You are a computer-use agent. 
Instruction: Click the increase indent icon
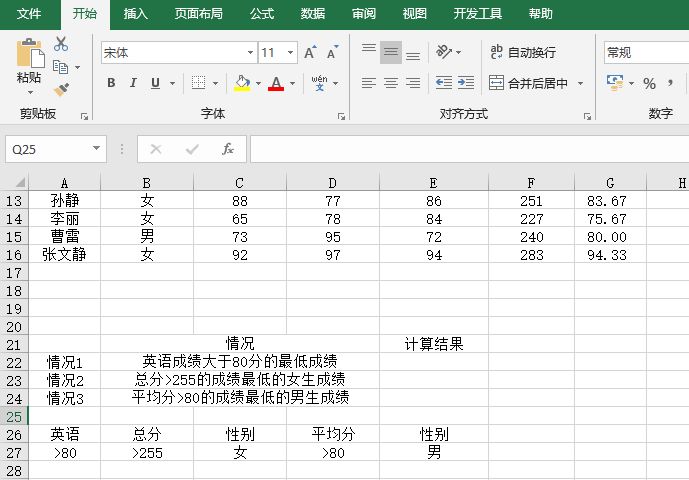click(x=467, y=83)
